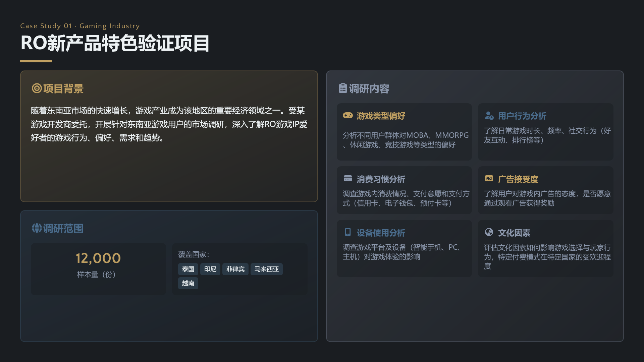Click the Case Study 01 Gaming Industry subtitle

[80, 26]
